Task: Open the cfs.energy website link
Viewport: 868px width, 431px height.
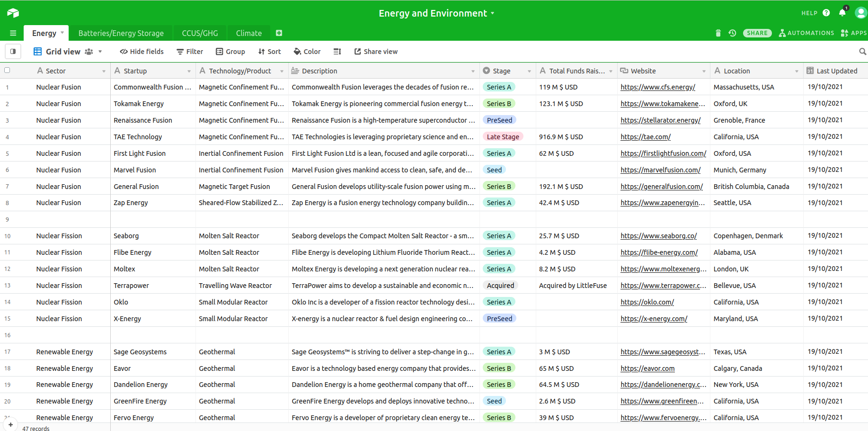Action: click(658, 87)
